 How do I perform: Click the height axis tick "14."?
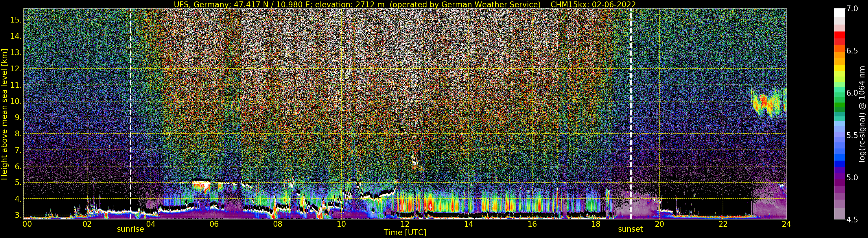pos(16,36)
